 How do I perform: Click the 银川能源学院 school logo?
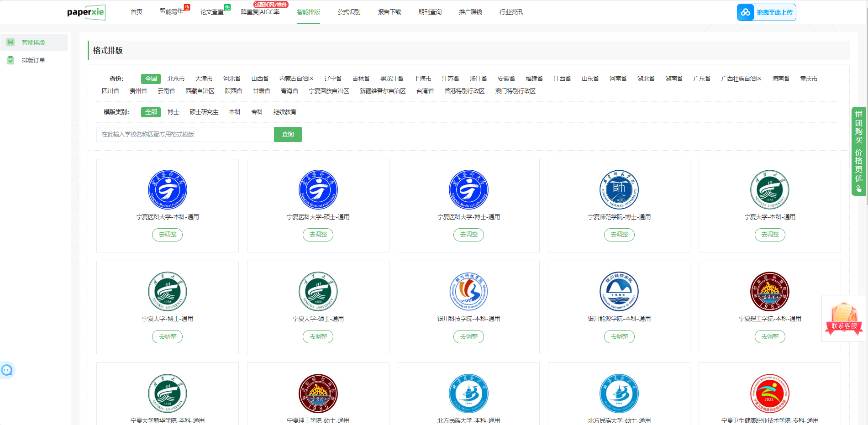[x=619, y=292]
